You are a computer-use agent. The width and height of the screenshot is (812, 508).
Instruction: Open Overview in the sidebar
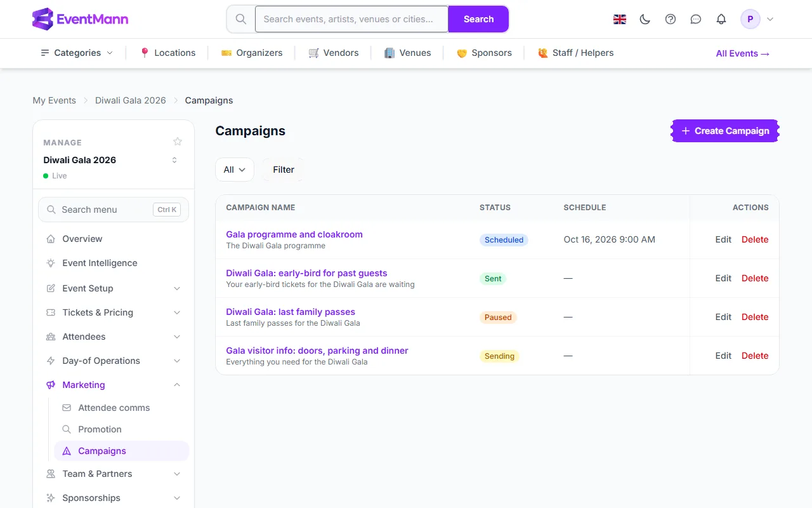(x=114, y=239)
